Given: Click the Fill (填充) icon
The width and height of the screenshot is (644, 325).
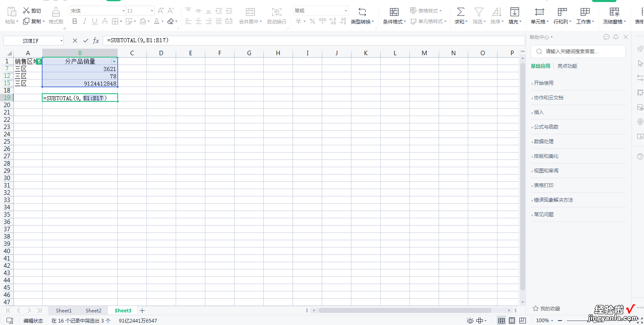Looking at the screenshot, I should point(515,12).
